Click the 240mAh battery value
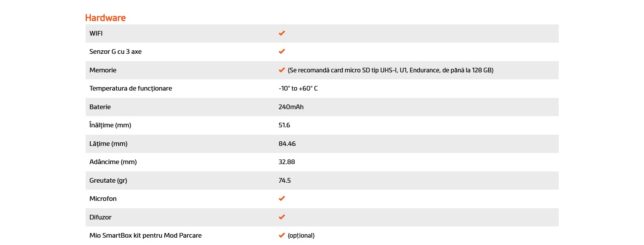The height and width of the screenshot is (245, 644). [291, 107]
